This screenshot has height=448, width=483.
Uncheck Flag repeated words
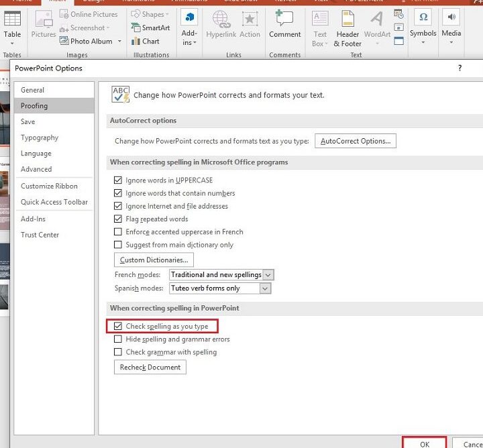[x=117, y=219]
